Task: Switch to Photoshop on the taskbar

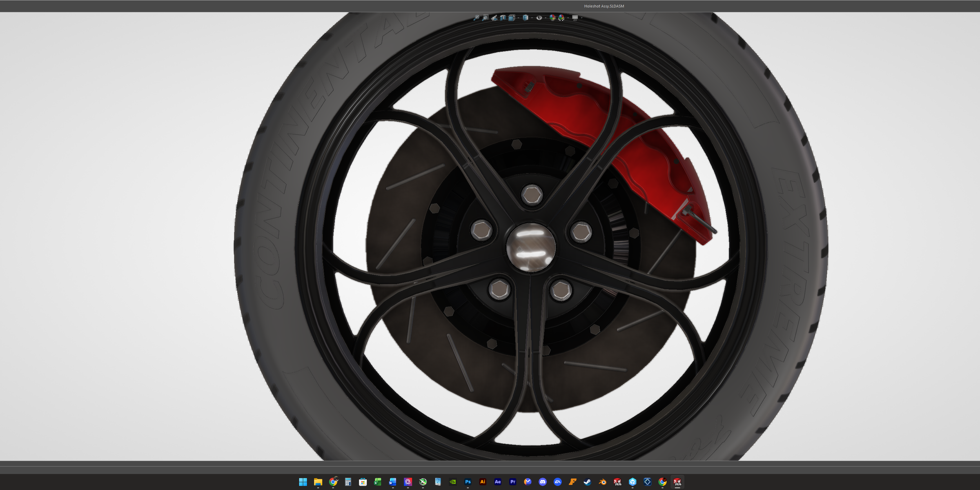Action: point(468,482)
